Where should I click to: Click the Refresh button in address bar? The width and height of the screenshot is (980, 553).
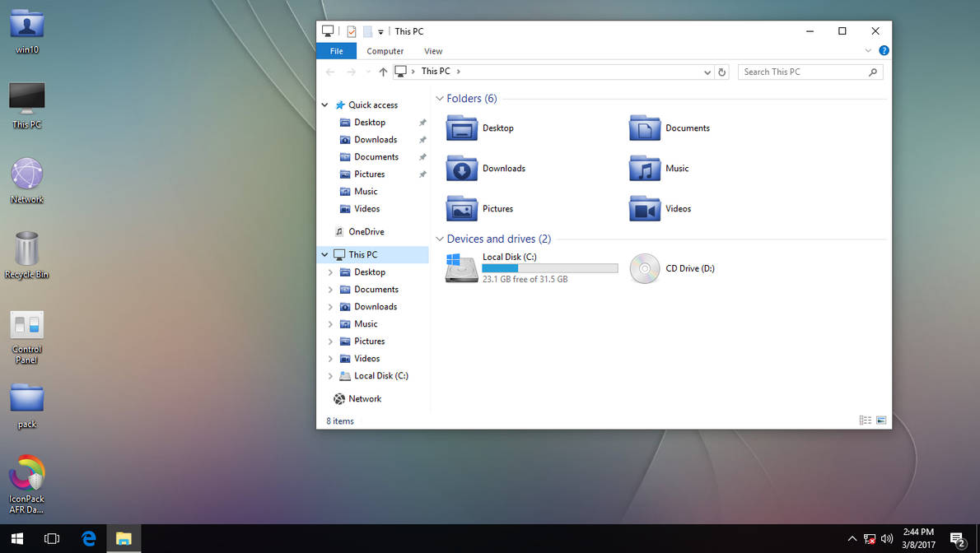pos(722,72)
